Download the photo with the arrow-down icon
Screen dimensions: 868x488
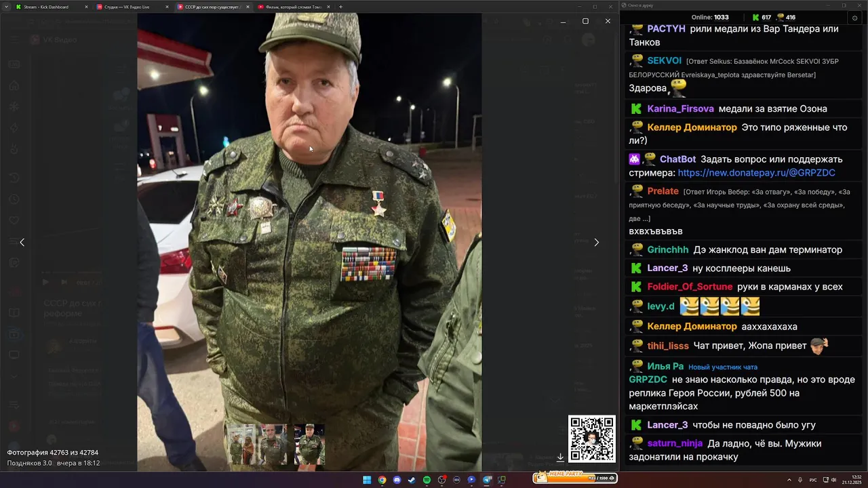(560, 457)
